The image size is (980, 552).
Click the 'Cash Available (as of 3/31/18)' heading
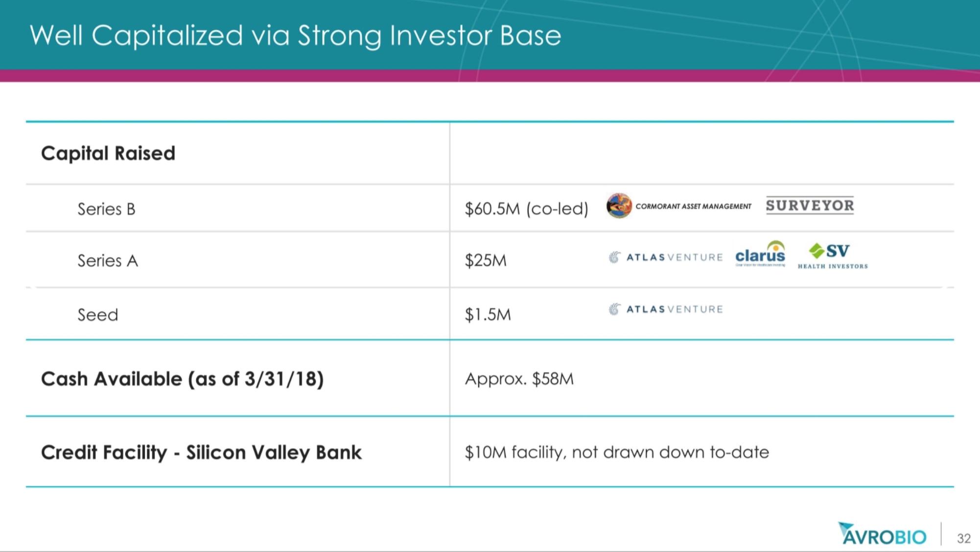182,379
